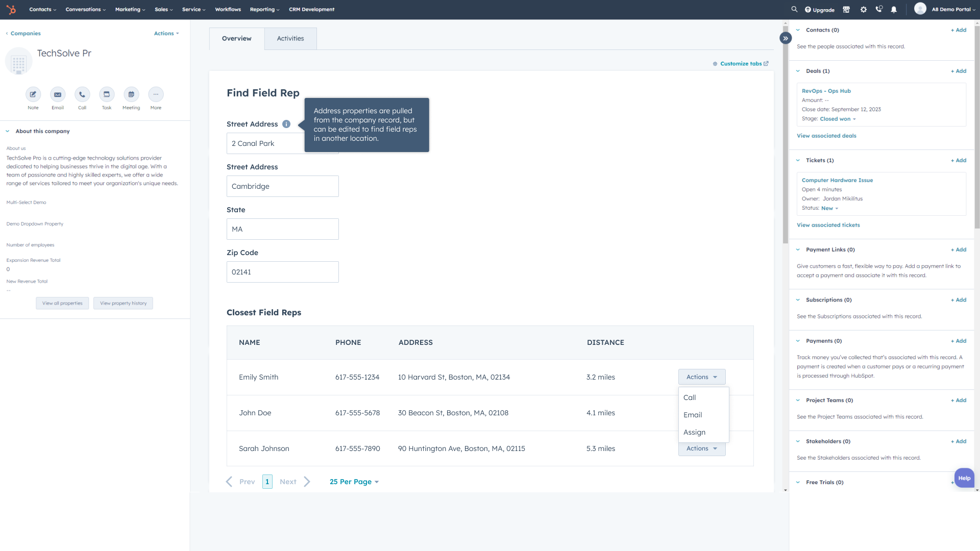
Task: Collapse the Tickets (1) section
Action: (798, 160)
